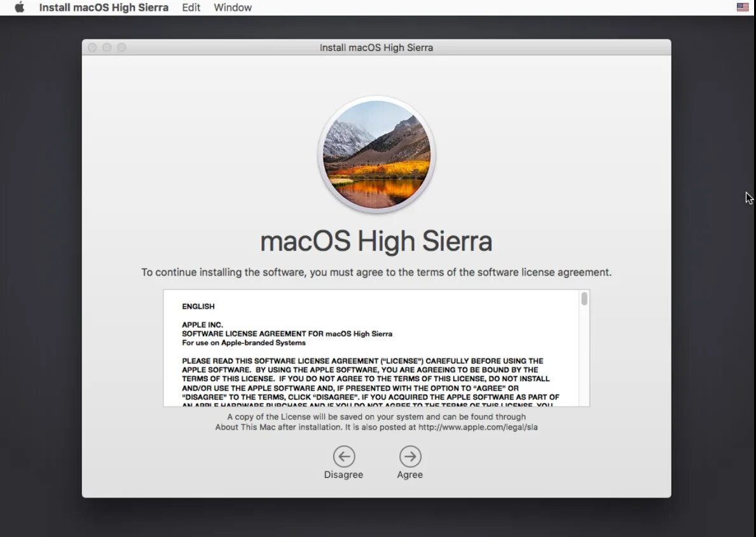
Task: Click the macOS High Sierra mountain logo
Action: (x=376, y=155)
